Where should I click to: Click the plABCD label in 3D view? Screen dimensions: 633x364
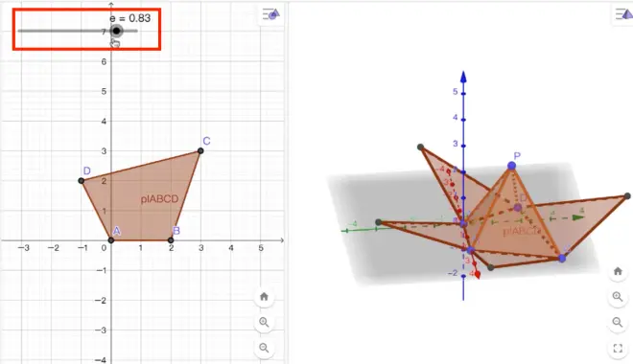pyautogui.click(x=521, y=232)
